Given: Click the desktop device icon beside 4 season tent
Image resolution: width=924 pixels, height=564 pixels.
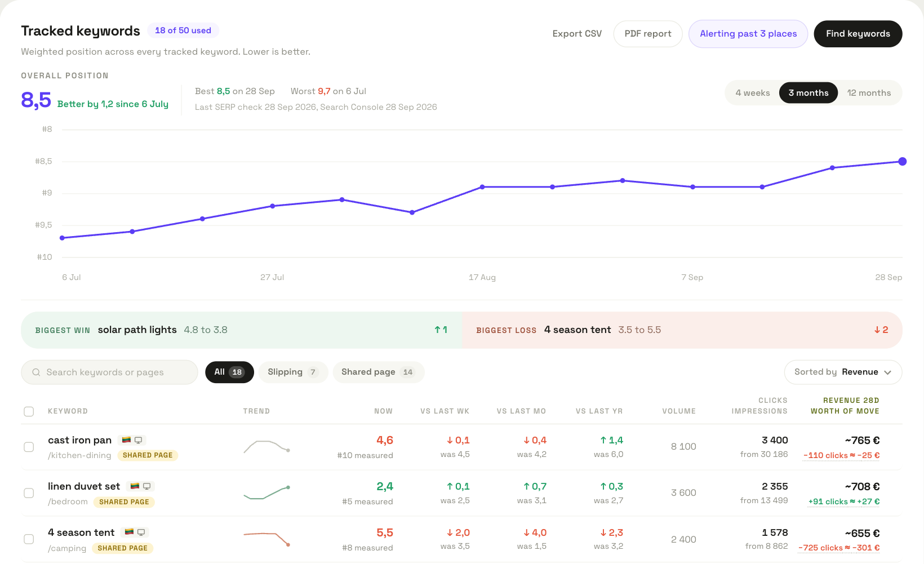Looking at the screenshot, I should click(x=141, y=532).
